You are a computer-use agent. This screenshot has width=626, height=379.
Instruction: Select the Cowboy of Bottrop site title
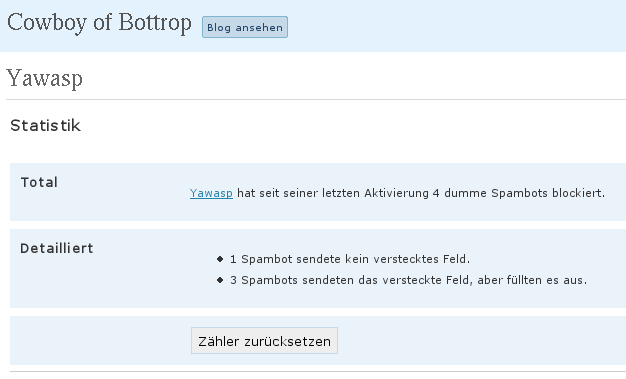pyautogui.click(x=99, y=23)
